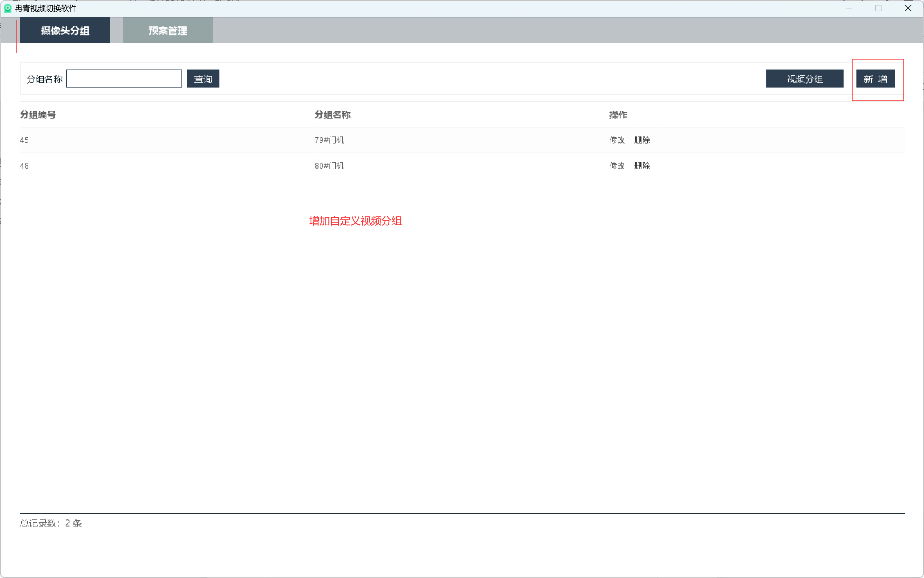This screenshot has width=924, height=578.
Task: Click the 操作 column header
Action: click(x=618, y=115)
